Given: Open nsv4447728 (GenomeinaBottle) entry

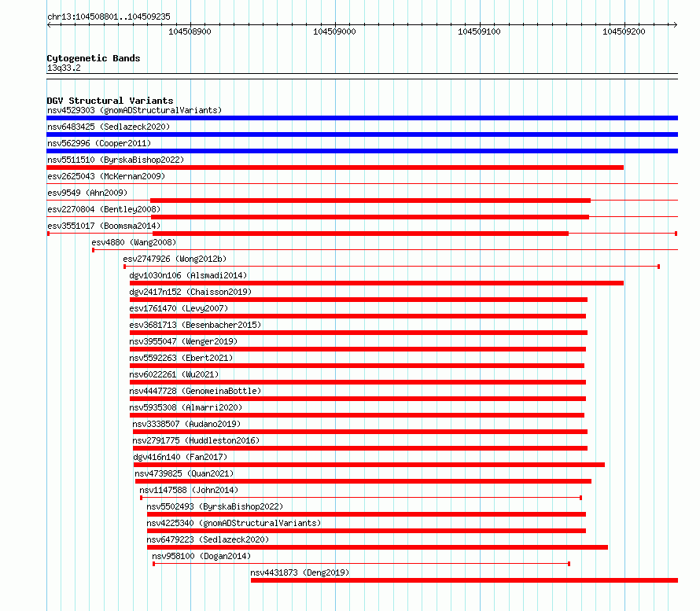Looking at the screenshot, I should [x=195, y=391].
